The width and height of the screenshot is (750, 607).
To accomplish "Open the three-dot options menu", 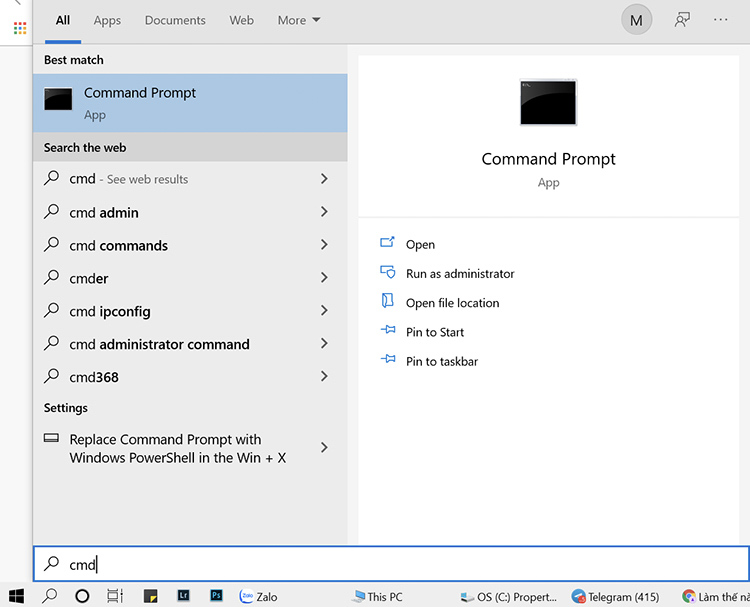I will point(720,20).
